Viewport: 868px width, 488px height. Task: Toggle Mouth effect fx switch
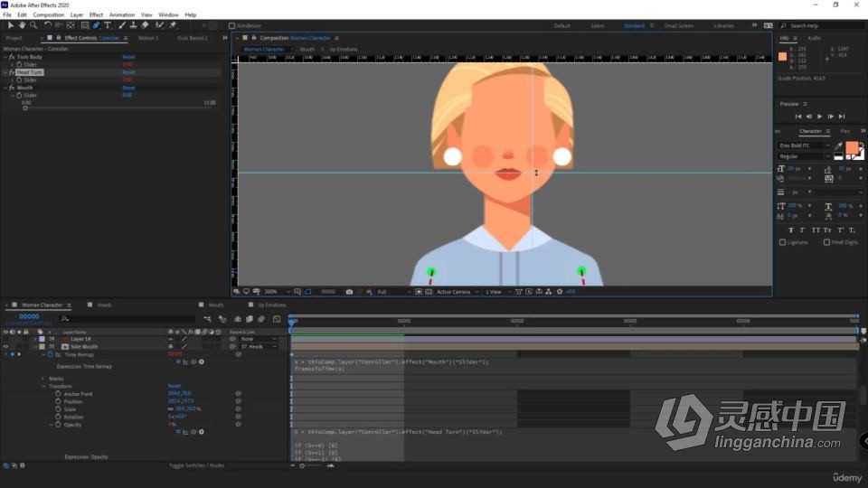pos(12,88)
